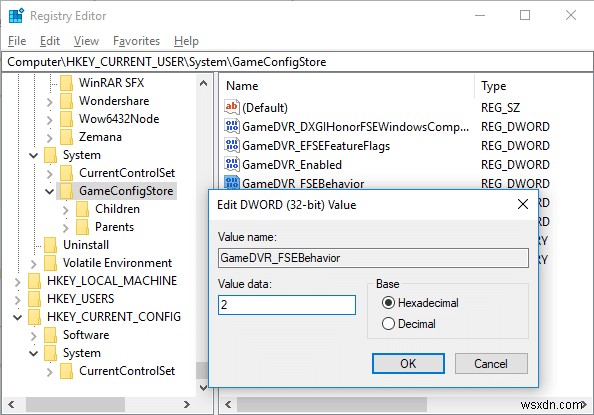Click the GameConfigStore folder icon
594x415 pixels.
(x=66, y=191)
